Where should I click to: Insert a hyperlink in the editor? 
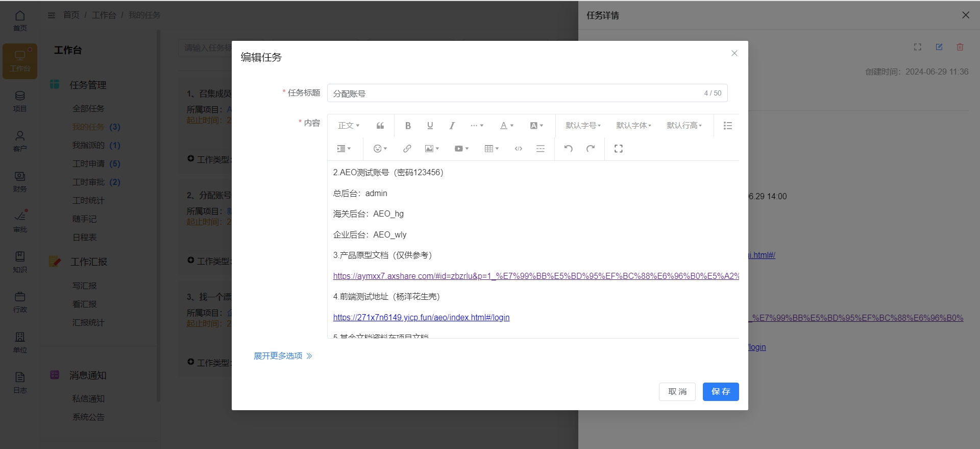click(407, 149)
